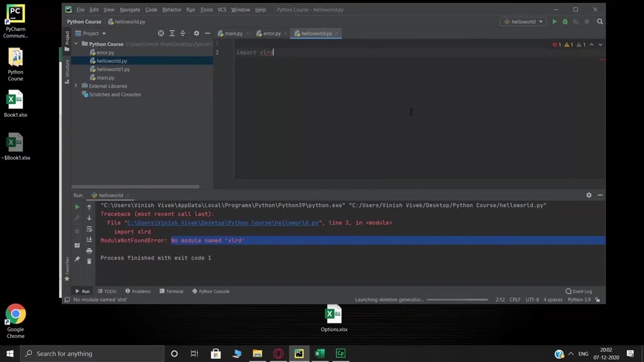
Task: Open the Problems tool window
Action: pos(138,291)
